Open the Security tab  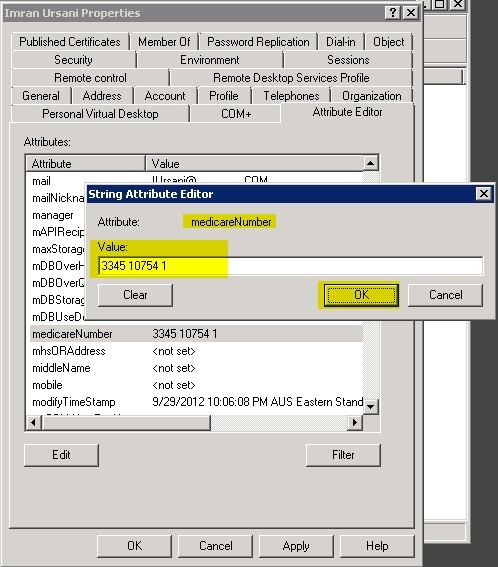pos(73,60)
